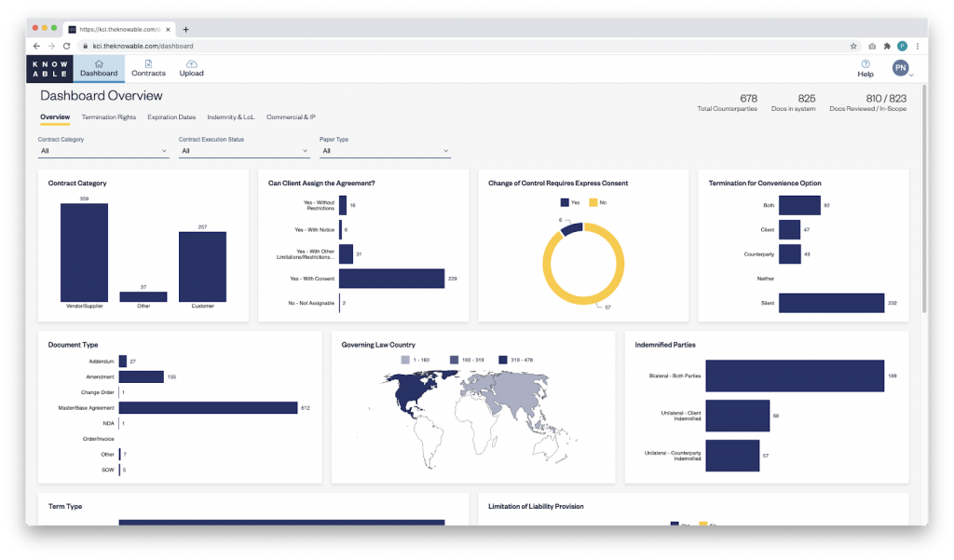This screenshot has height=560, width=954.
Task: Click the 160-319 legend color swatch
Action: coord(454,360)
